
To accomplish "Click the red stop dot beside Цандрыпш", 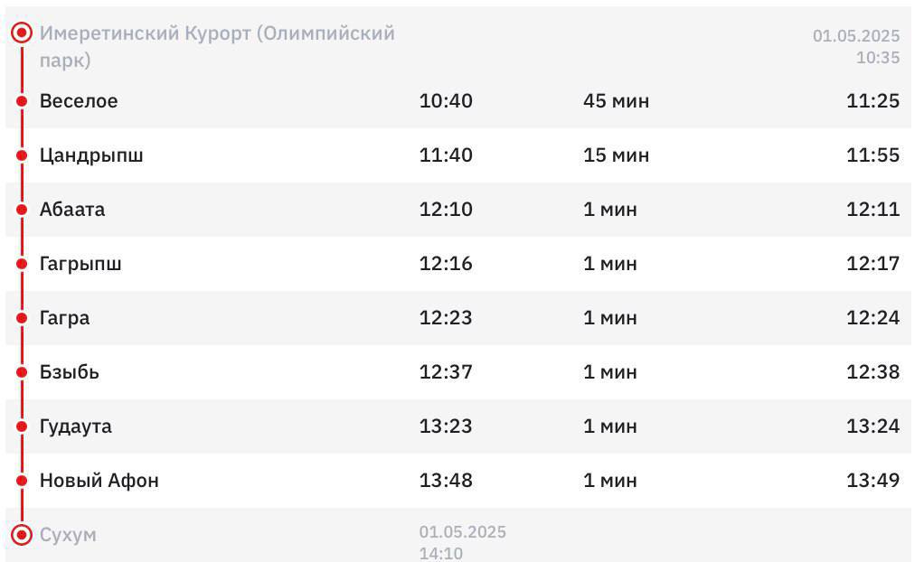I will click(x=22, y=155).
